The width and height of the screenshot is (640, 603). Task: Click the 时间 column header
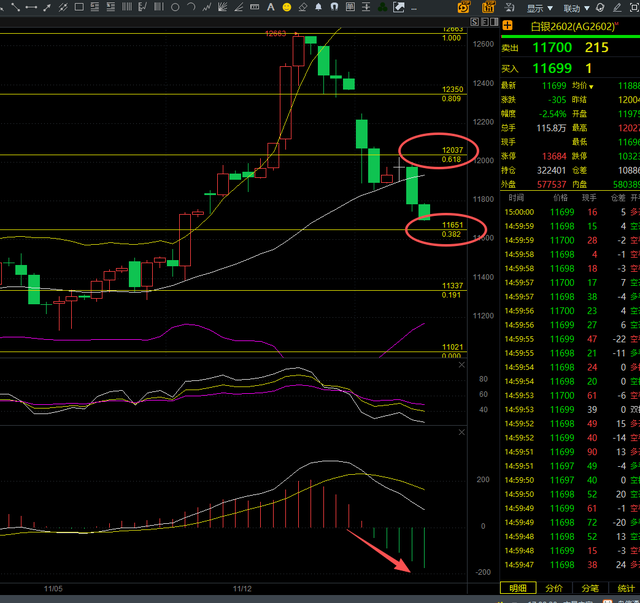(516, 198)
